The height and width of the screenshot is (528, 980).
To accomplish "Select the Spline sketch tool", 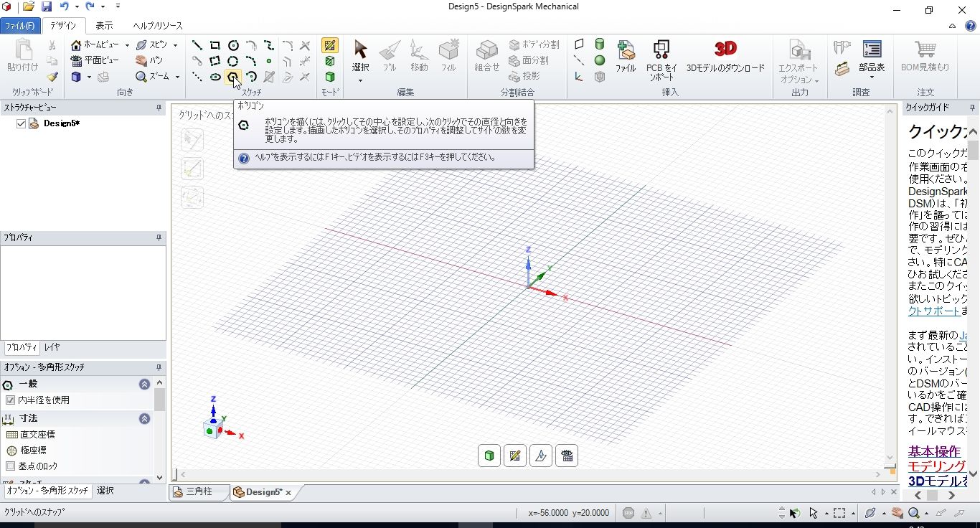I will tap(269, 45).
